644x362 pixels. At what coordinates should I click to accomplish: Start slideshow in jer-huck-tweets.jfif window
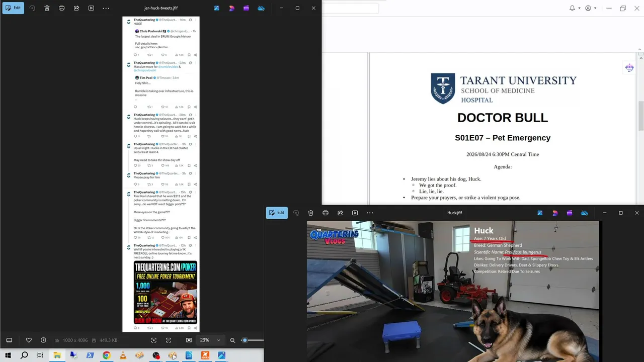(x=91, y=8)
